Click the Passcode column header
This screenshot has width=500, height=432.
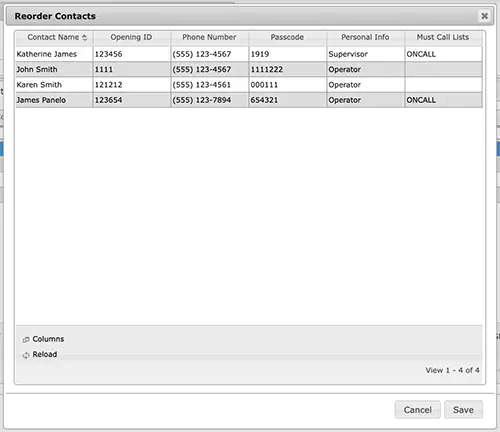pos(288,37)
